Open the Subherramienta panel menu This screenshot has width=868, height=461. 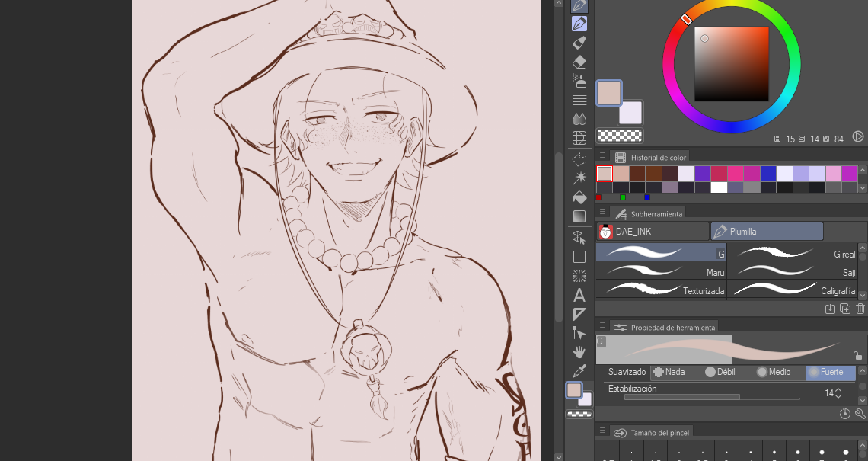[602, 212]
